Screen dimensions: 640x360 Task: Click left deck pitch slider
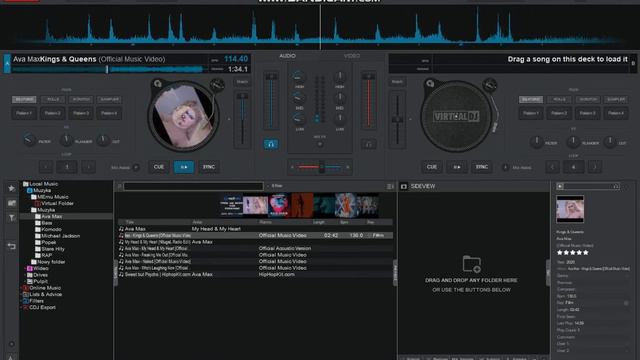[242, 119]
